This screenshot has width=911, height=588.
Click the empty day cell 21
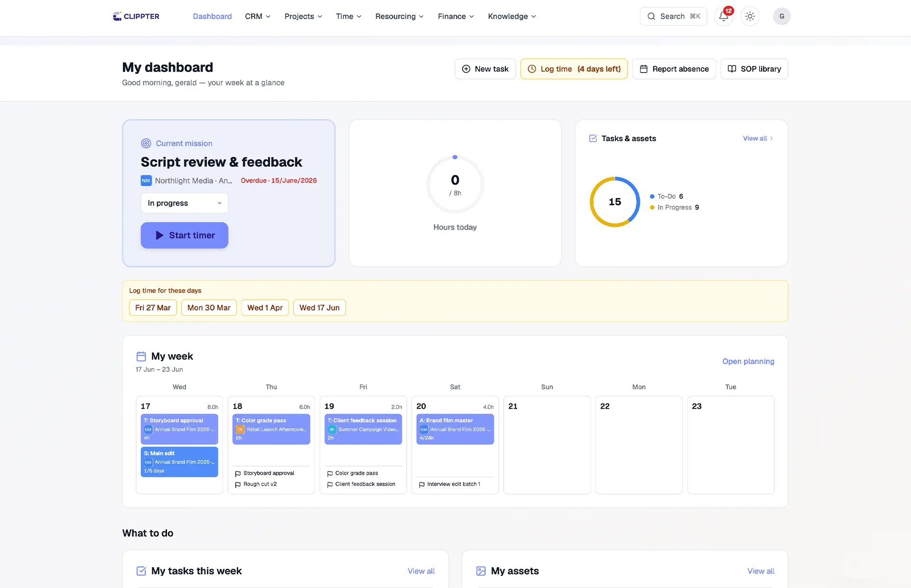[x=547, y=445]
